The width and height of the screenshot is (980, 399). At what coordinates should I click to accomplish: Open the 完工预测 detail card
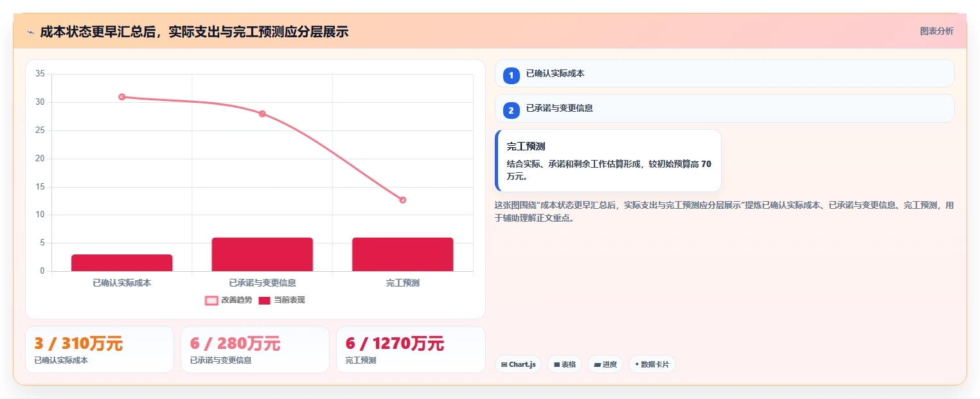click(x=608, y=161)
